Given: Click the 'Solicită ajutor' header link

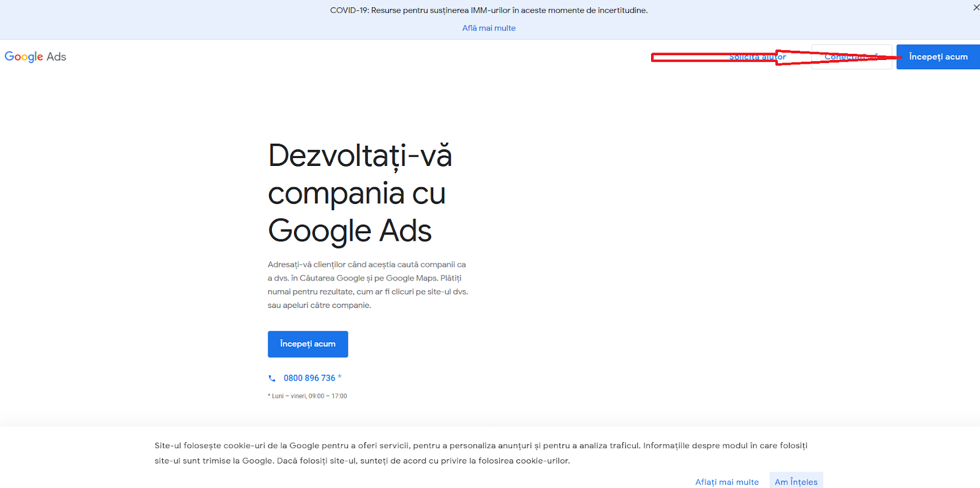Looking at the screenshot, I should [757, 57].
